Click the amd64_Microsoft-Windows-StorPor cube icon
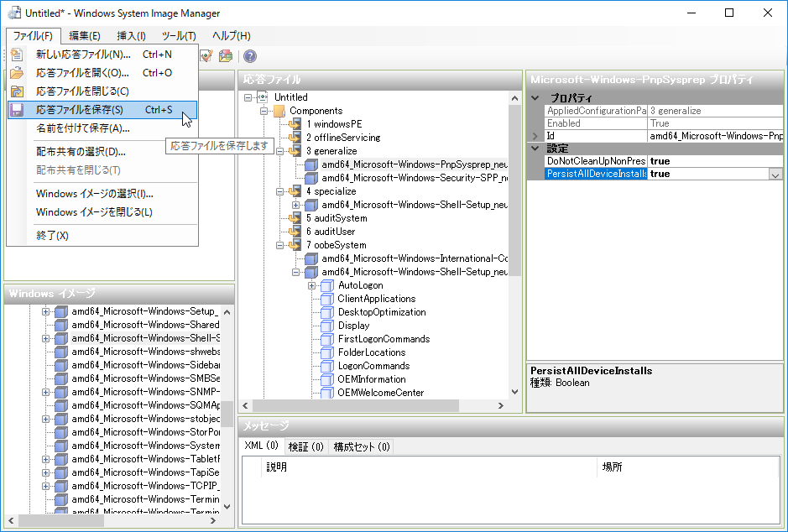 61,432
